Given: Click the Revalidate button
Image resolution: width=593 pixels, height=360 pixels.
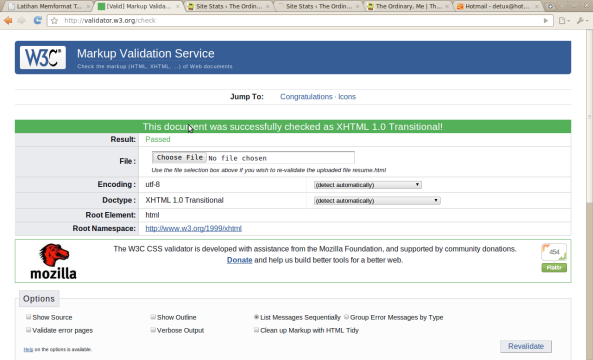Looking at the screenshot, I should (526, 346).
